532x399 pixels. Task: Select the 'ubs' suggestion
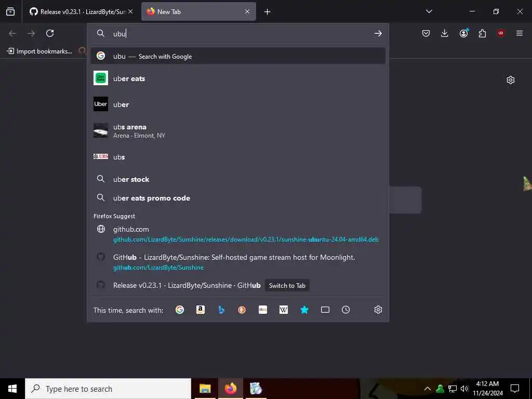click(x=238, y=157)
